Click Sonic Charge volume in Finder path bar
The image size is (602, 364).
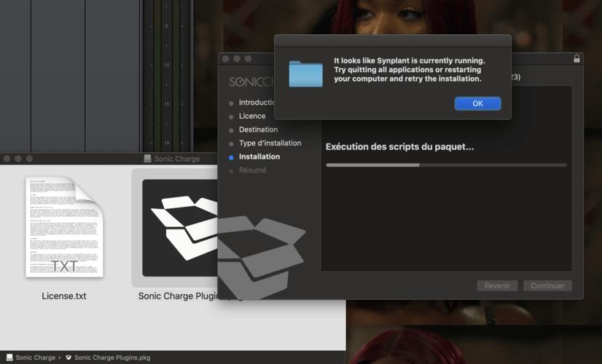point(35,357)
